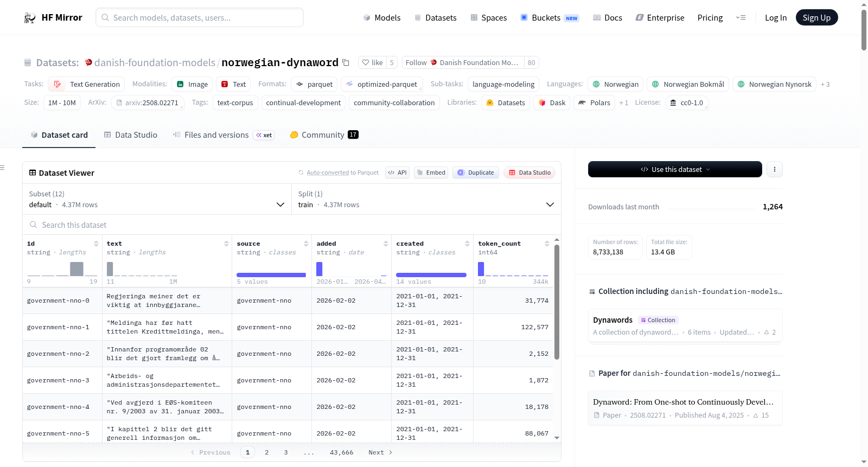This screenshot has height=467, width=868.
Task: Go to Next page of rows
Action: tap(380, 452)
